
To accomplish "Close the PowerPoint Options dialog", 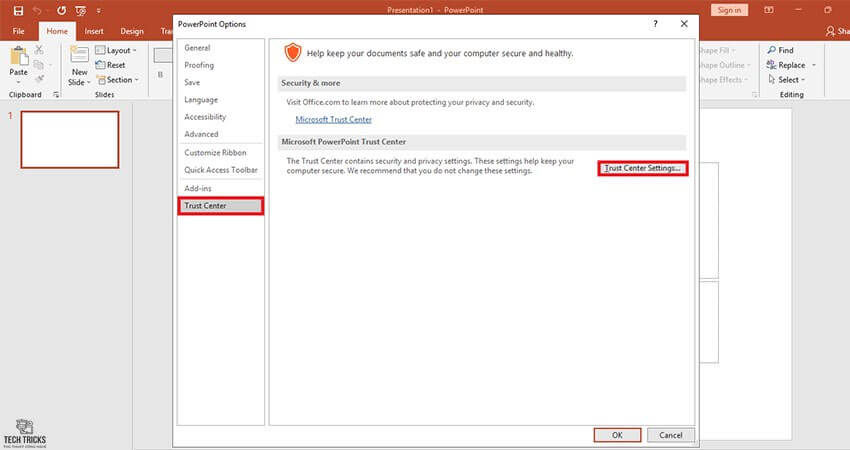I will pos(684,24).
